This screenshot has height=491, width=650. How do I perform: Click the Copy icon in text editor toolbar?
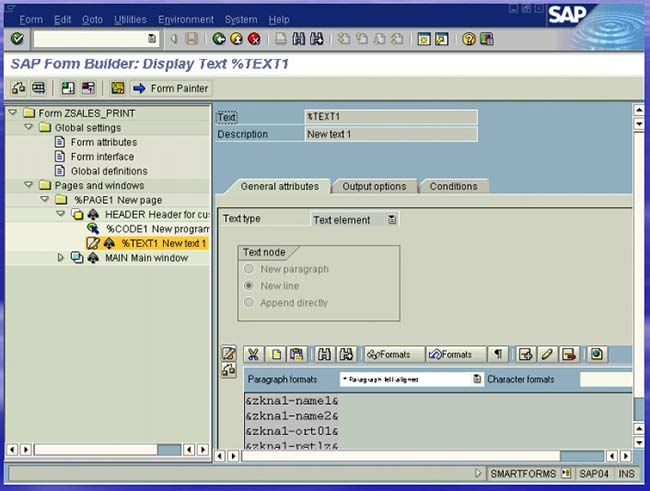276,355
